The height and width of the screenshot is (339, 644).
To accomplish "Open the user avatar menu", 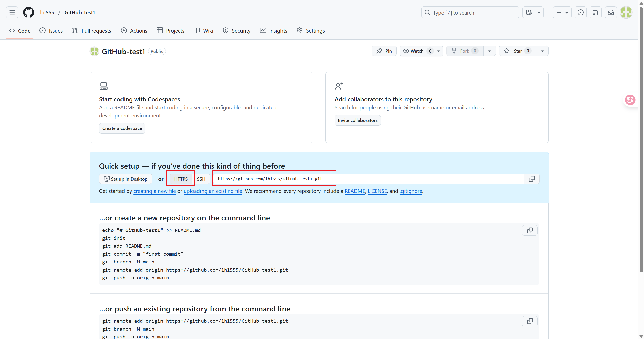I will [626, 12].
